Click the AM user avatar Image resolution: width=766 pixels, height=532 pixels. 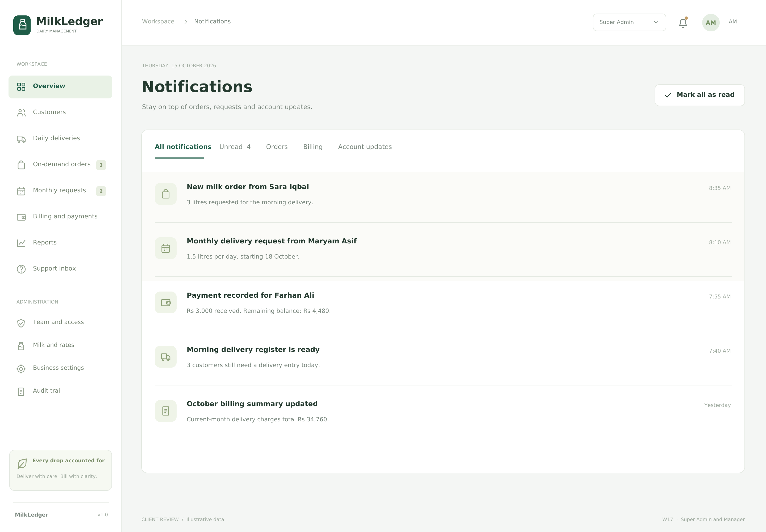click(x=711, y=22)
